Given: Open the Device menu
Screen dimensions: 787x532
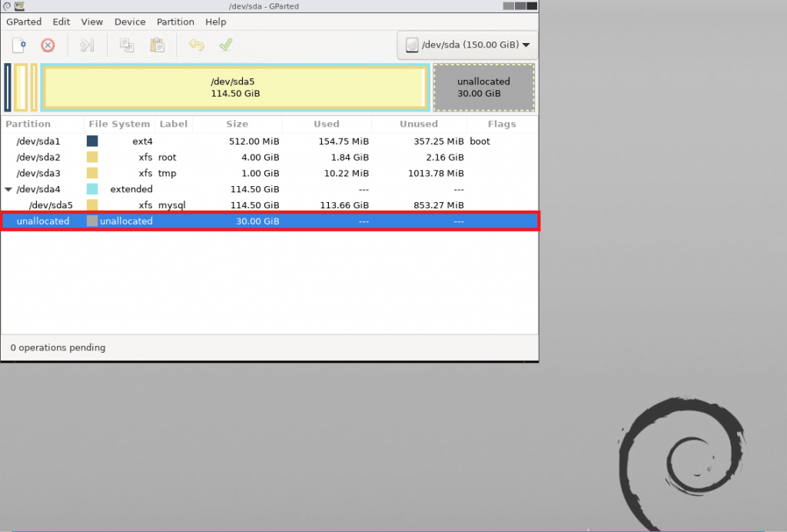Looking at the screenshot, I should click(130, 22).
